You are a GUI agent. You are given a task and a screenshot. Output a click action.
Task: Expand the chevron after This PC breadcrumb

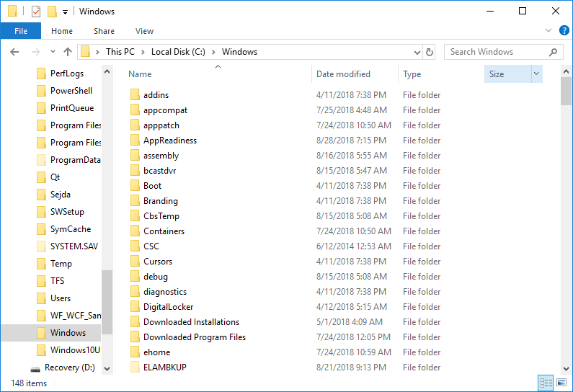pos(143,52)
